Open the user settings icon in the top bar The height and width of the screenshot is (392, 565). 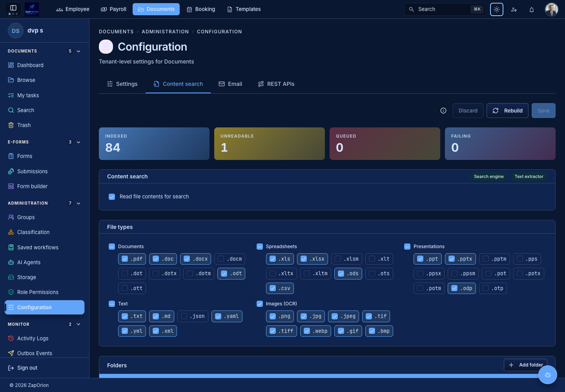514,9
